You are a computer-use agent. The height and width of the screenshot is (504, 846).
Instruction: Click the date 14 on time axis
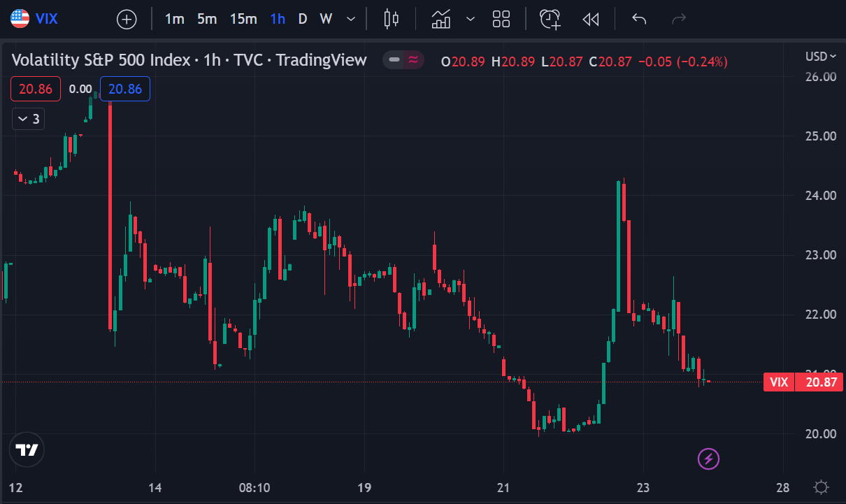[155, 487]
